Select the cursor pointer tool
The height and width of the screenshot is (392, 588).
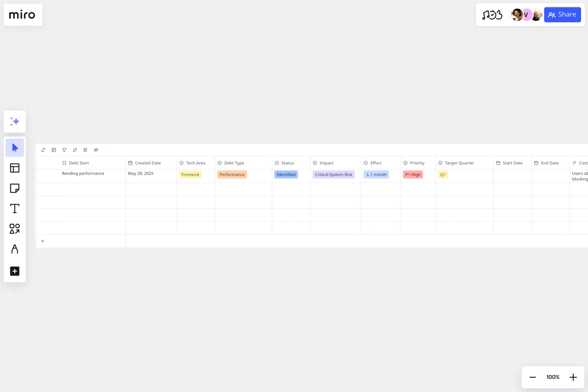tap(15, 148)
